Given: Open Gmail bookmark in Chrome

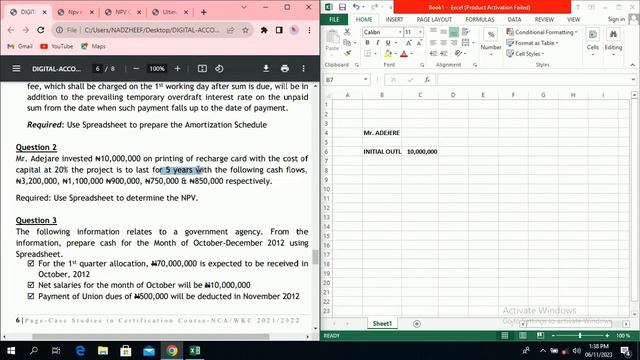Looking at the screenshot, I should click(x=20, y=46).
